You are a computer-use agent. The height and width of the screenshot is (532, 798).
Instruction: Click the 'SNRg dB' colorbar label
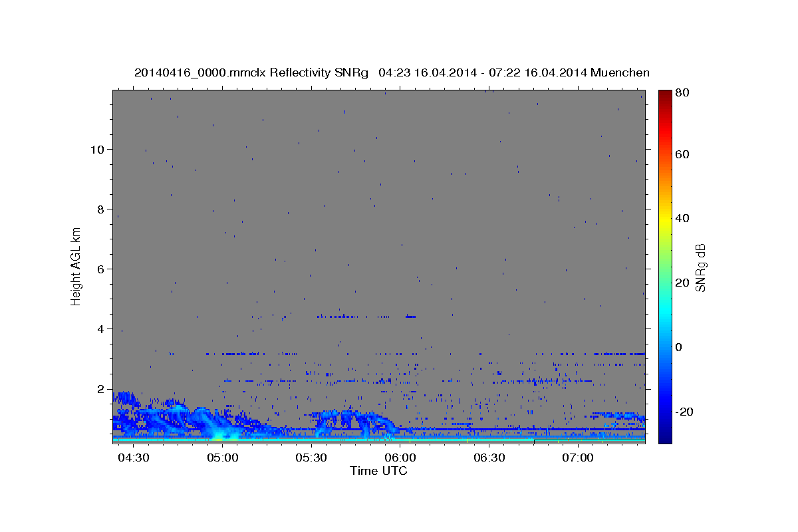click(700, 267)
